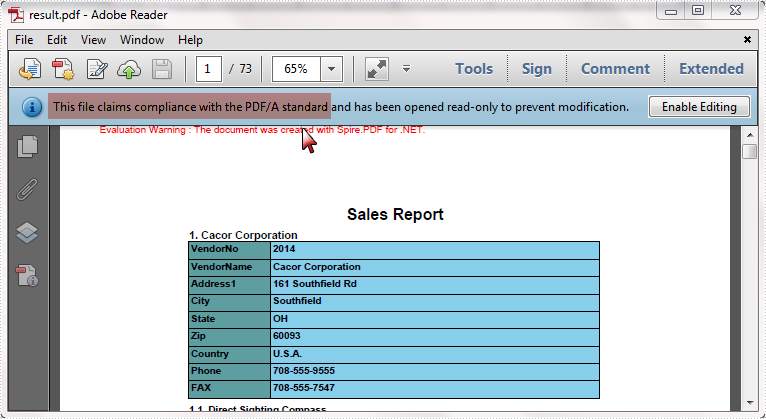766x419 pixels.
Task: Open the Help menu
Action: coord(190,40)
